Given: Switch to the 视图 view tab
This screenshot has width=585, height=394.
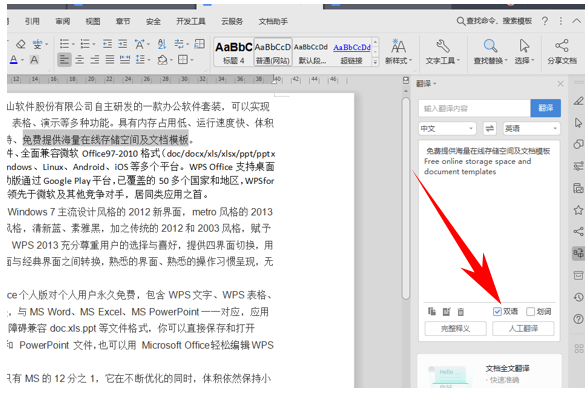Looking at the screenshot, I should pos(93,22).
